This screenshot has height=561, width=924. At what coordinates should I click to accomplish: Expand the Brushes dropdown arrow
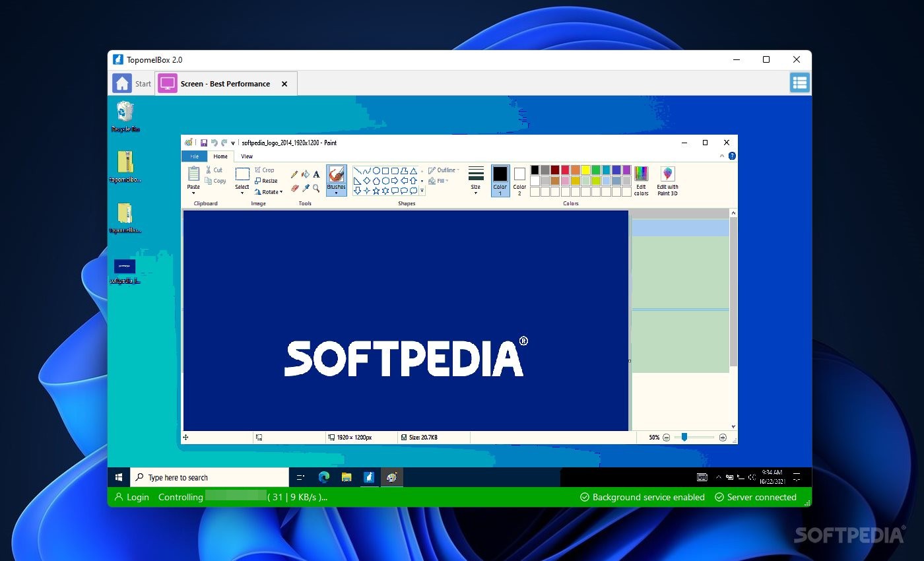coord(336,193)
